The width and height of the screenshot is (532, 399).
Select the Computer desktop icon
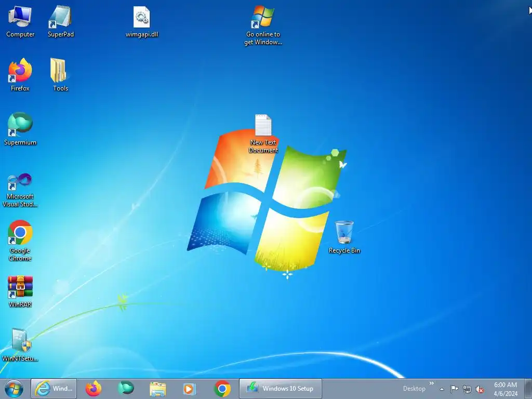(x=20, y=22)
